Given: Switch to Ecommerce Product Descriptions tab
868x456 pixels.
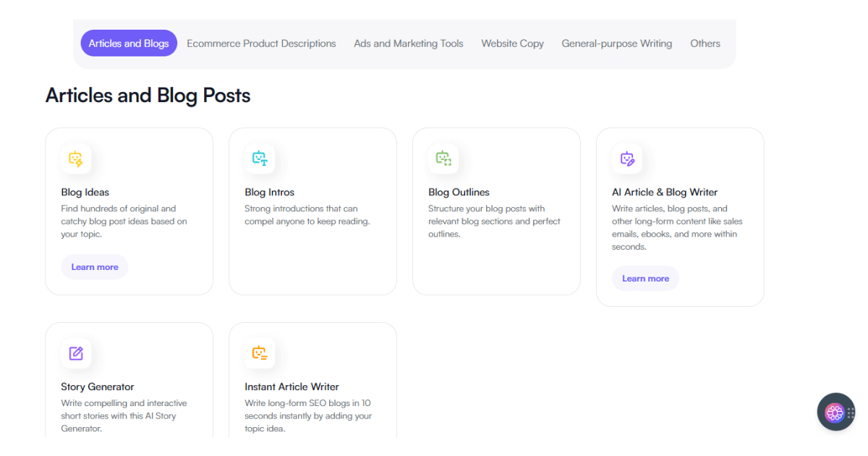Looking at the screenshot, I should pyautogui.click(x=261, y=43).
